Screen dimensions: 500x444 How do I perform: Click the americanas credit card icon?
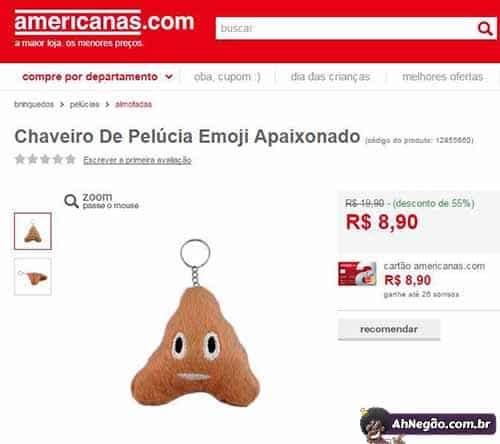pyautogui.click(x=357, y=274)
